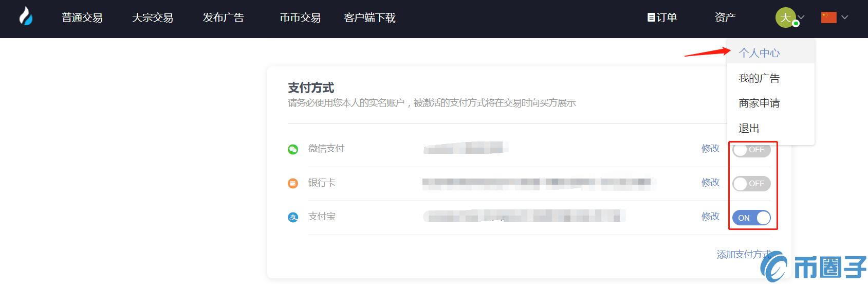Screen dimensions: 868x284
Task: Open 订单 orders with list icon
Action: 662,17
